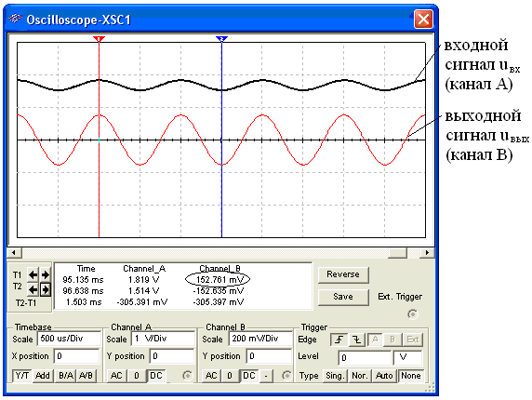Select trigger source B button
Image resolution: width=532 pixels, height=400 pixels.
(x=392, y=340)
